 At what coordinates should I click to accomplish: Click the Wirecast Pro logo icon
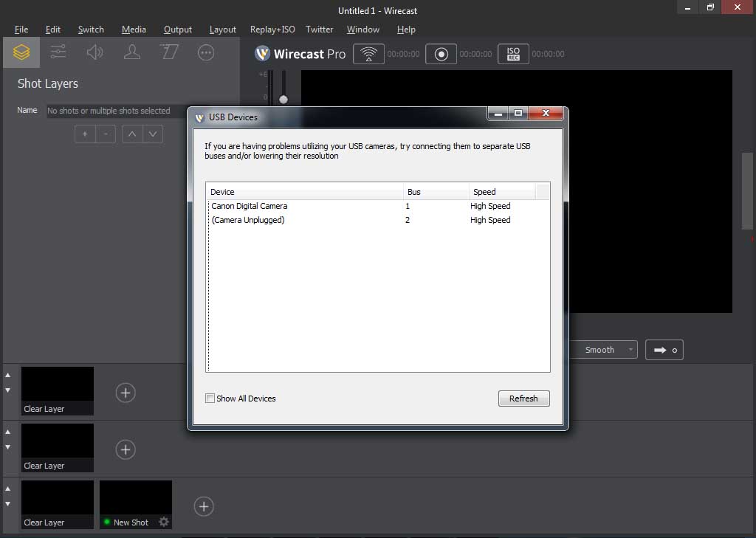click(262, 54)
